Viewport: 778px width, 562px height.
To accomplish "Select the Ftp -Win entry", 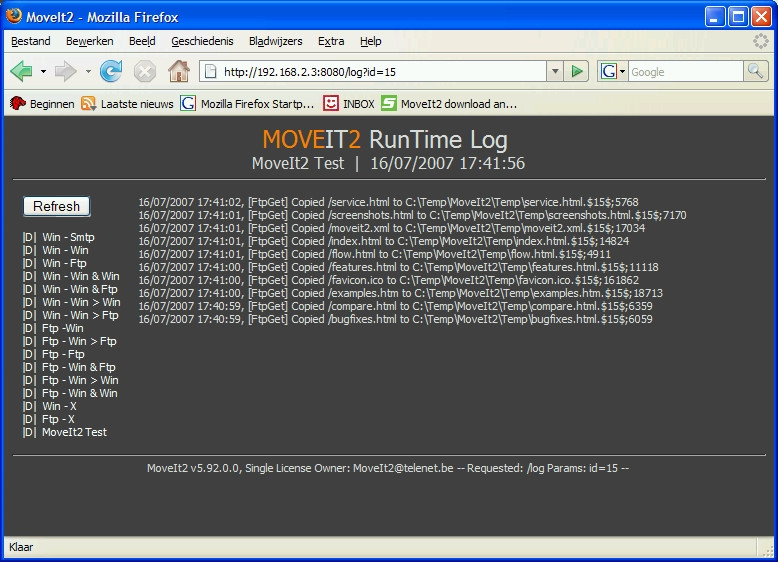I will click(x=63, y=328).
